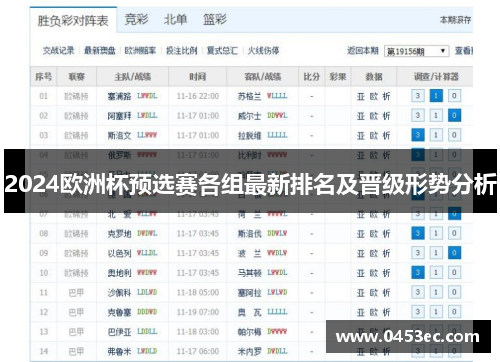Open the 第19156期 issue dropdown
The image size is (500, 362).
pos(416,51)
